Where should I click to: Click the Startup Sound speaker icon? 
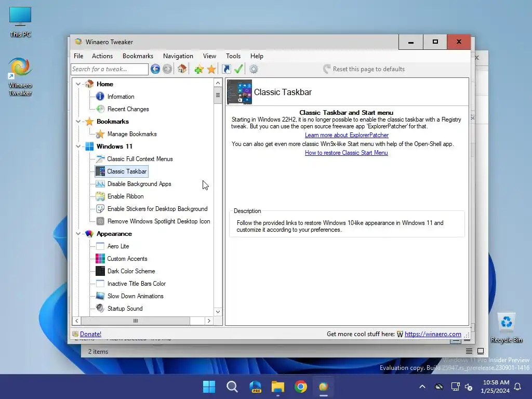[100, 309]
